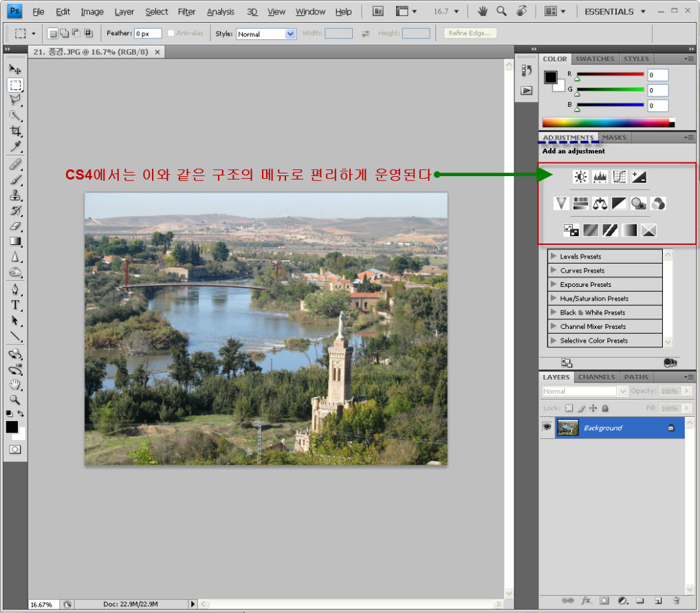
Task: Click the Color Balance adjustment icon
Action: (x=600, y=203)
